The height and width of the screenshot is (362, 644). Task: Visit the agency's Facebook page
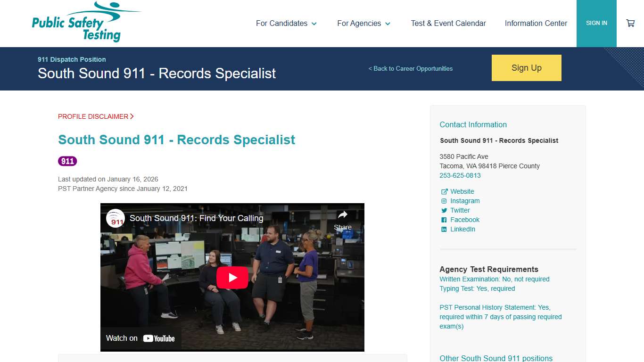(x=464, y=220)
